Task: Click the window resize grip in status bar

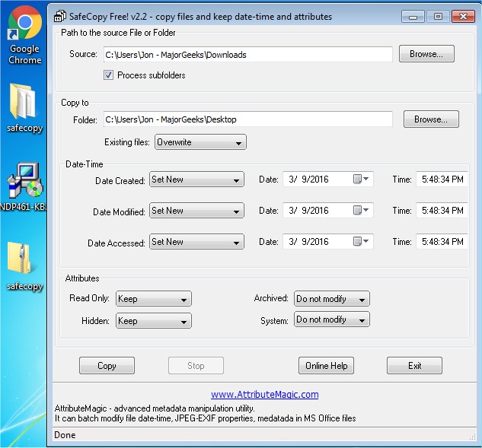Action: pyautogui.click(x=473, y=437)
